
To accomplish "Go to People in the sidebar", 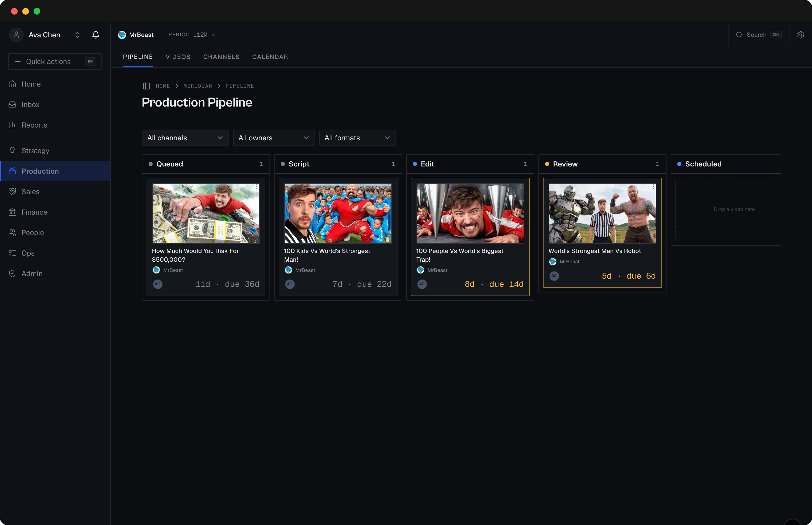I will click(x=55, y=232).
